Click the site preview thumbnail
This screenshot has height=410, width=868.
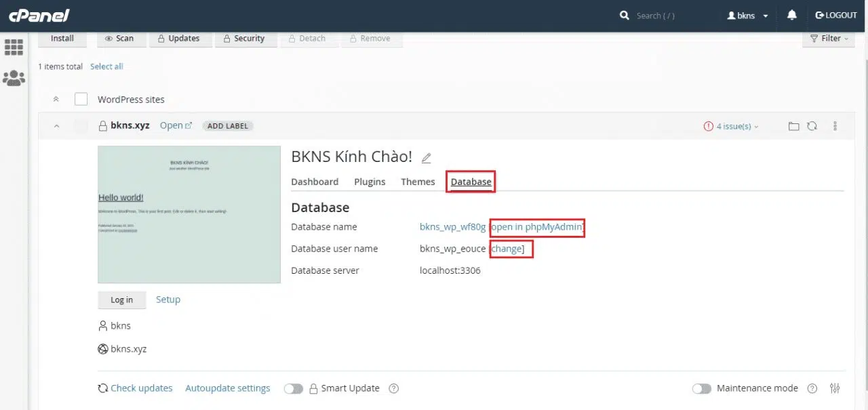coord(189,214)
